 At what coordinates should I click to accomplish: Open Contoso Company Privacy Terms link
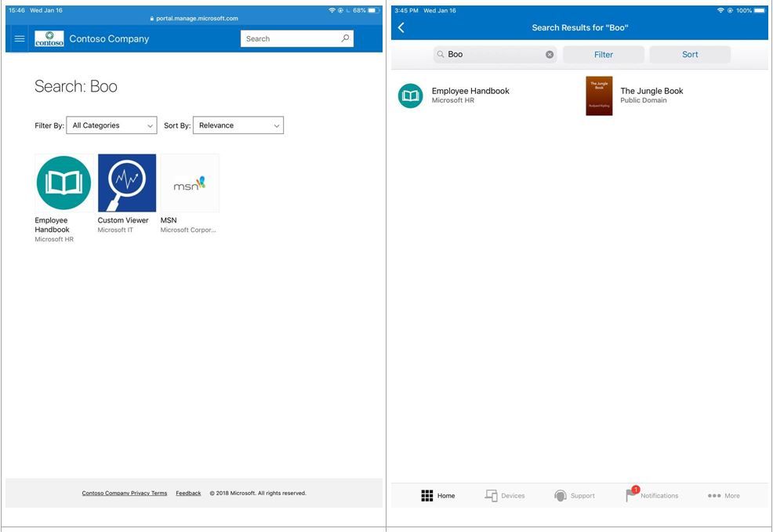coord(124,493)
